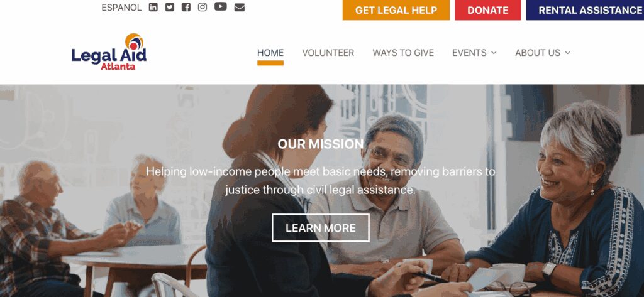Open the Facebook social icon

pyautogui.click(x=186, y=7)
